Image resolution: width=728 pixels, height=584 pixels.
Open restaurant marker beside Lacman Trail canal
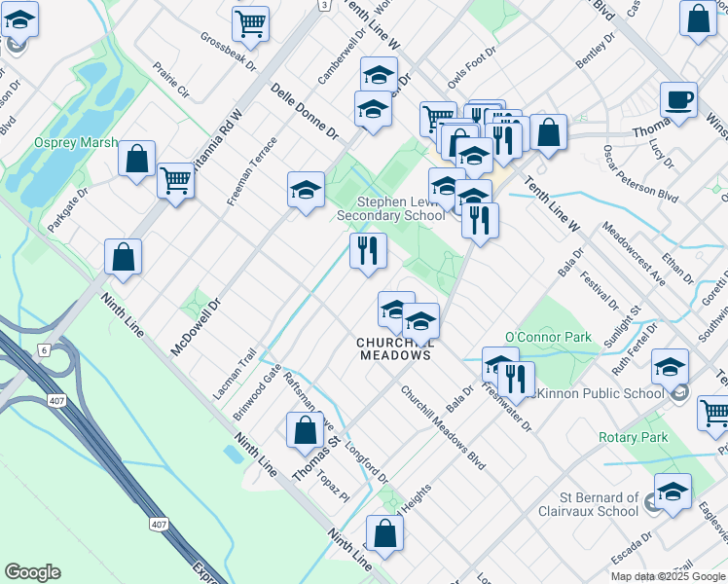tap(368, 252)
